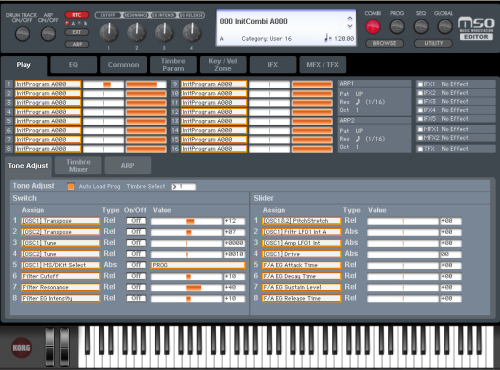Click realtime control knob 1
The width and height of the screenshot is (500, 370).
pyautogui.click(x=109, y=32)
